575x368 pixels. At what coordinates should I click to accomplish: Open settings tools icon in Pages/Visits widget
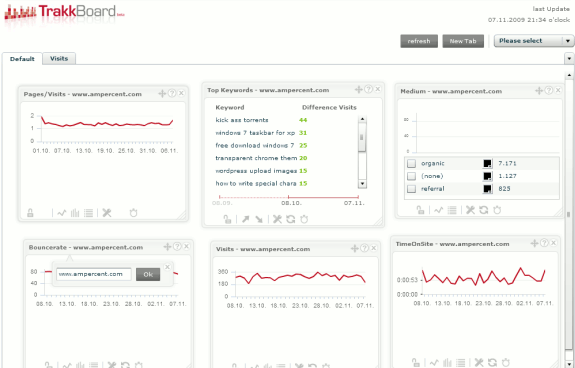click(x=107, y=213)
